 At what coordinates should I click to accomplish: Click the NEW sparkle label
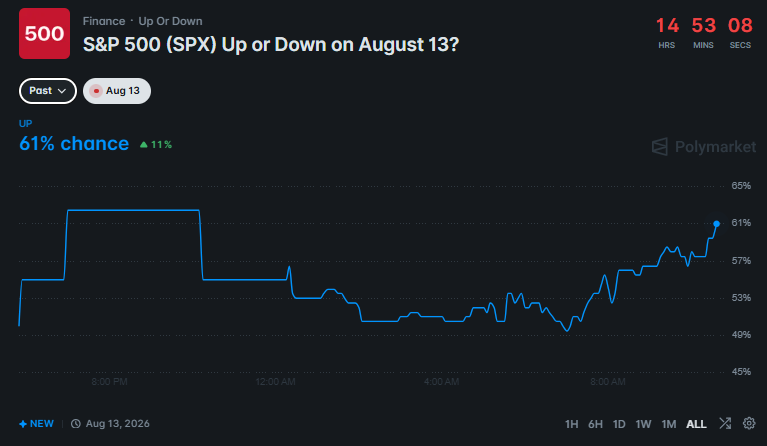click(x=37, y=424)
